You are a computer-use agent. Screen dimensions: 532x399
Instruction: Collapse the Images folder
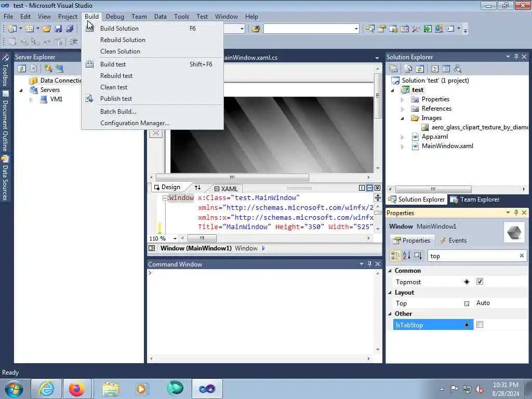403,118
